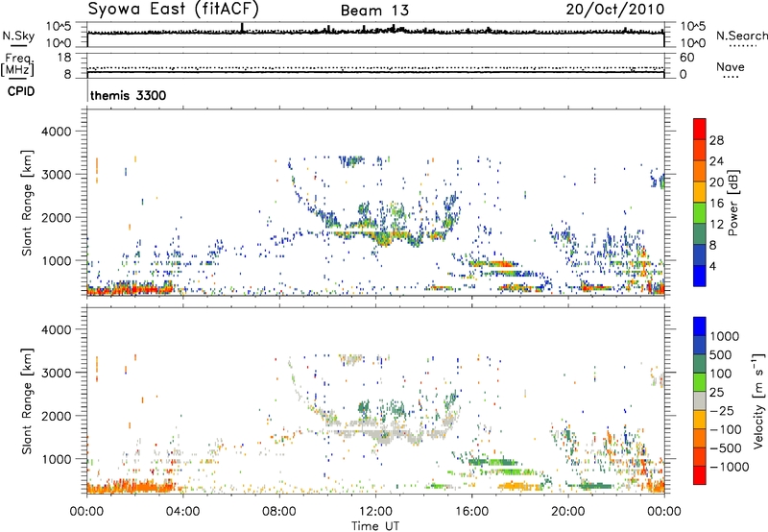This screenshot has width=768, height=532.
Task: Click the "20" label on the power color bar
Action: coord(716,182)
